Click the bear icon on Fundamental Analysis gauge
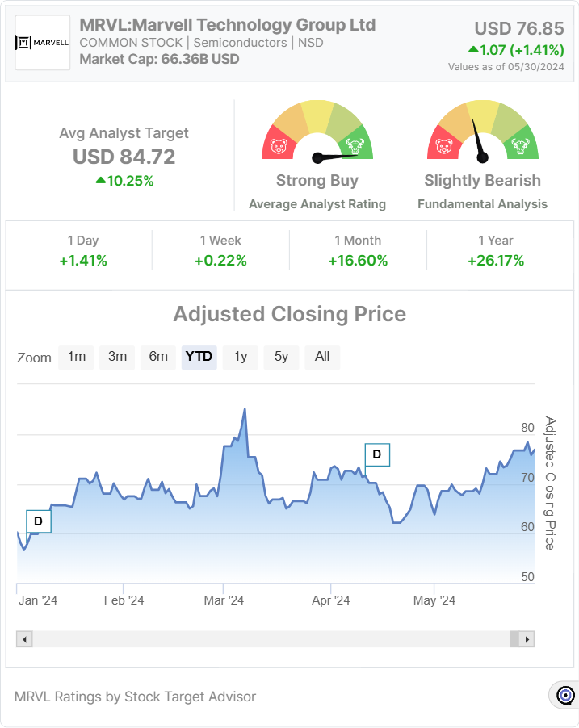 pos(443,147)
